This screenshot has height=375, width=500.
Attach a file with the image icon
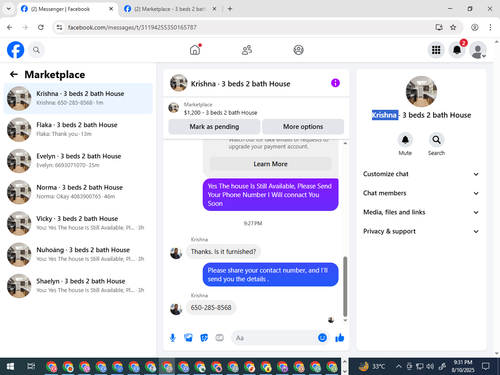[188, 338]
